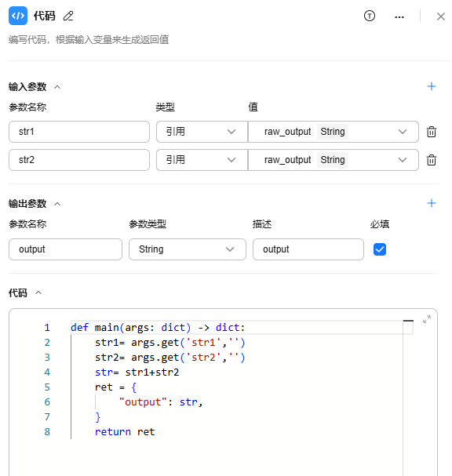Click the plus icon to add an input parameter
Viewport: 452px width, 476px height.
432,86
